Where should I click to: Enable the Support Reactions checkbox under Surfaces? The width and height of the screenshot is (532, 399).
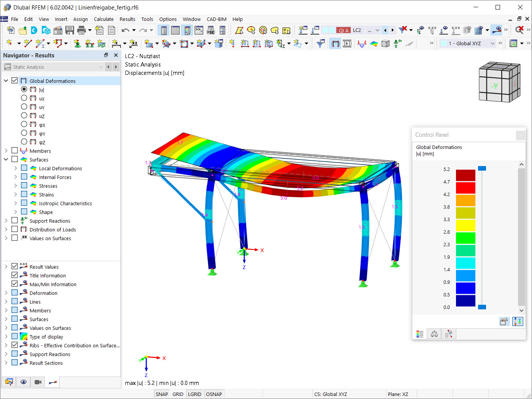14,220
